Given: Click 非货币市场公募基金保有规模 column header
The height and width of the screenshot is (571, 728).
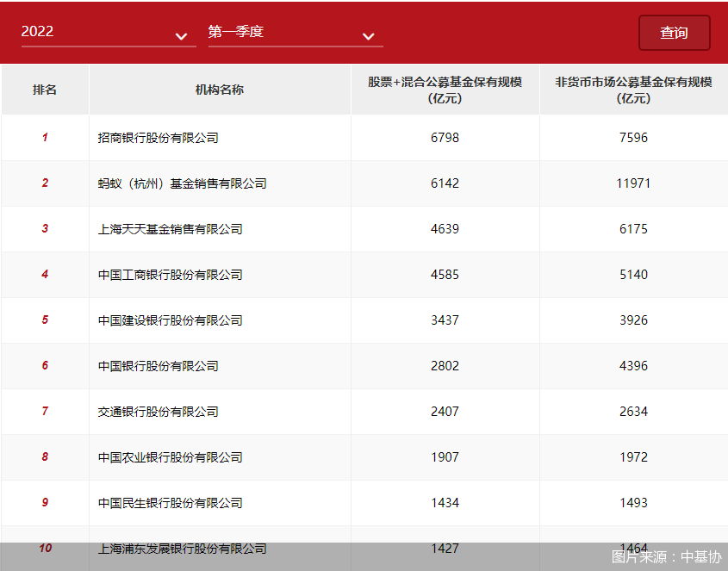Looking at the screenshot, I should tap(633, 90).
